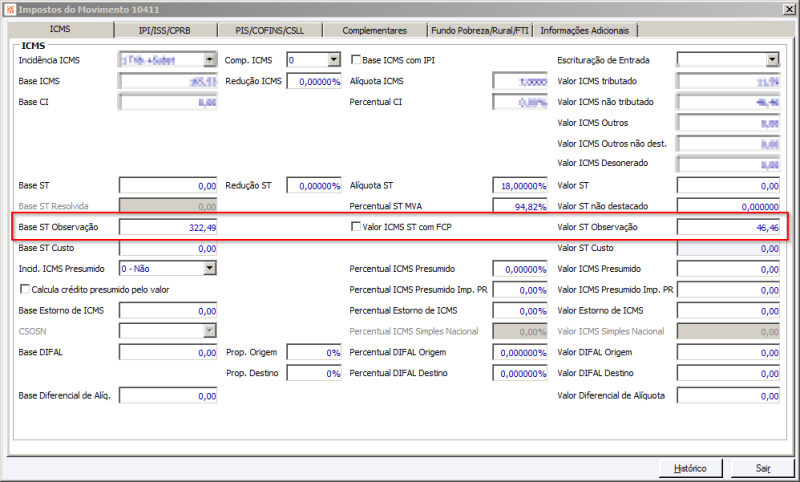The width and height of the screenshot is (800, 482).
Task: Click the Valor Diferencial de Alíquota field
Action: (728, 396)
